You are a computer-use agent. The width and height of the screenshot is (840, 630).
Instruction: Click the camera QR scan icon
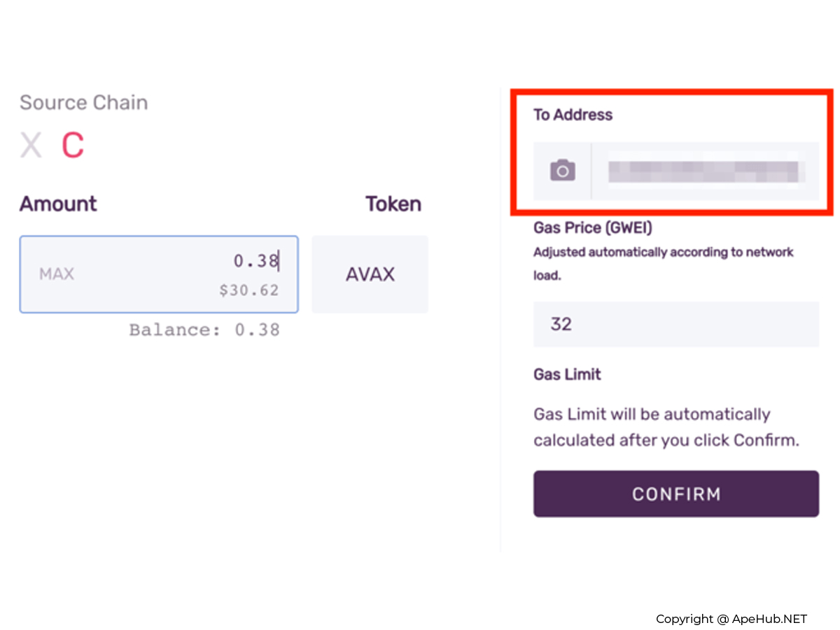click(x=563, y=171)
